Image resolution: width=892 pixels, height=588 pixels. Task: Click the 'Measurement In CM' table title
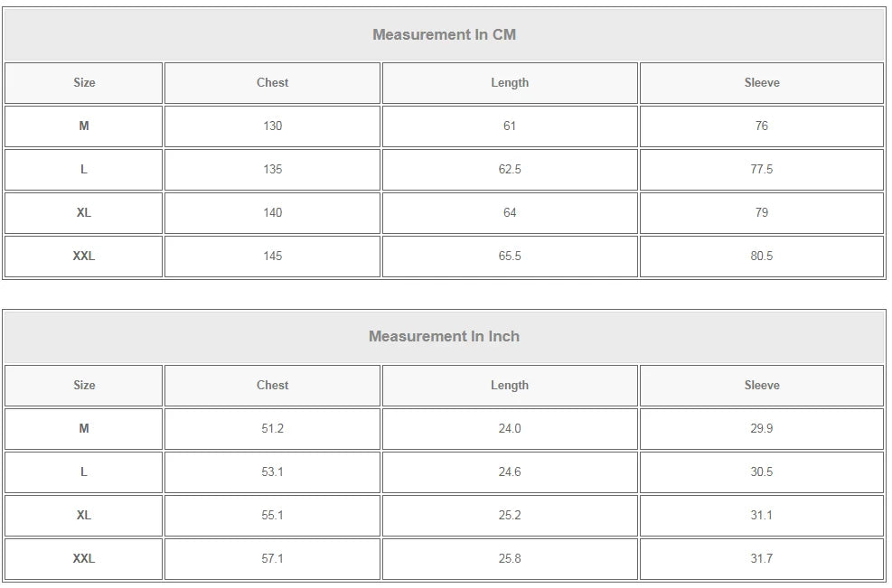point(444,34)
